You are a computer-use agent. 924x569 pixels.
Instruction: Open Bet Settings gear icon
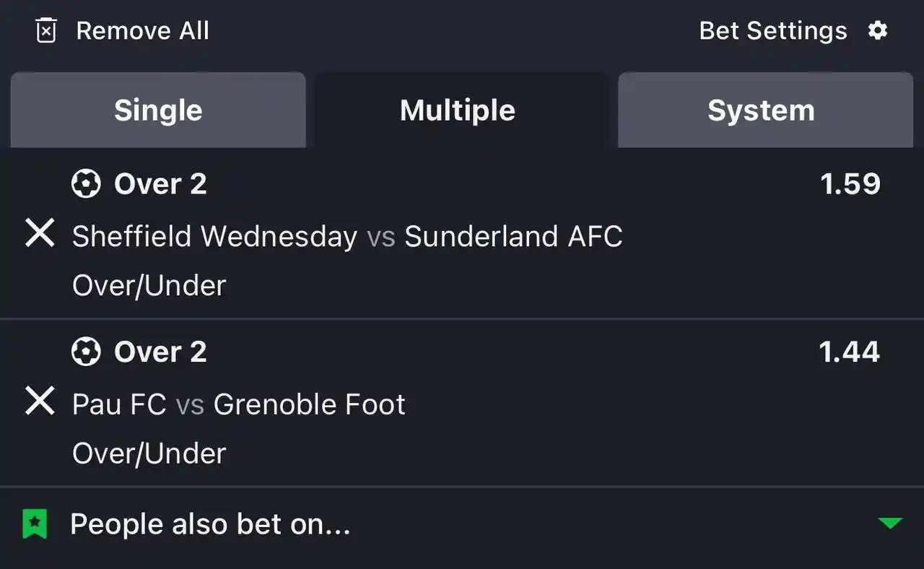pyautogui.click(x=878, y=31)
